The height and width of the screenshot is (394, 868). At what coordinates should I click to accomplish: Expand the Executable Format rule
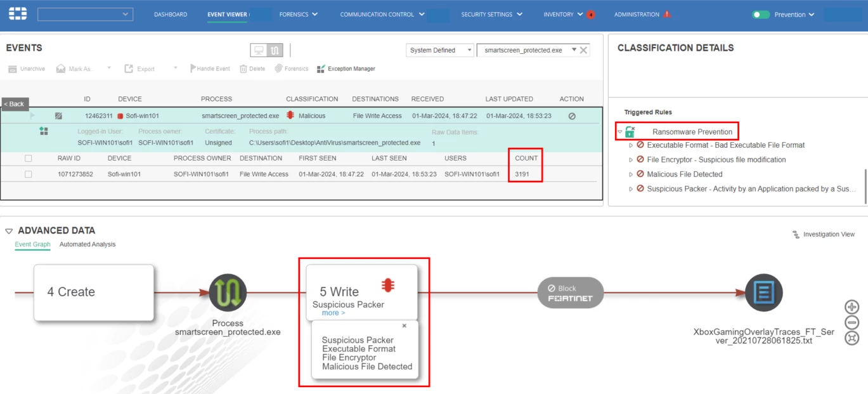coord(631,145)
